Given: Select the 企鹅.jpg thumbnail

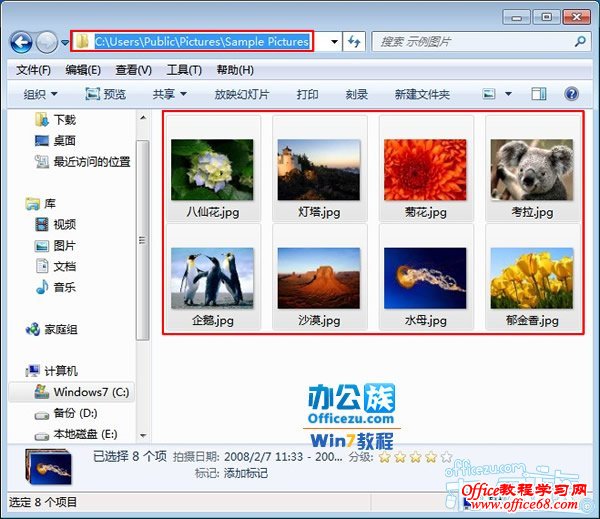Looking at the screenshot, I should (213, 277).
